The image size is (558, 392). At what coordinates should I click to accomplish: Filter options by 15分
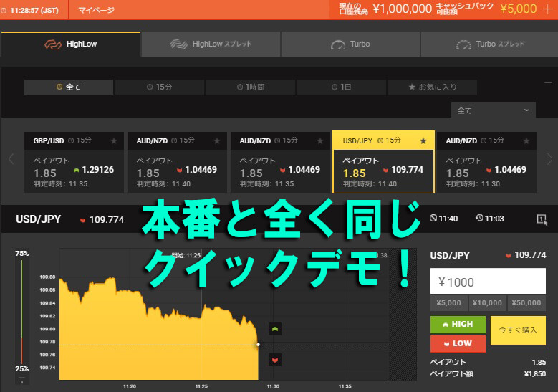tap(160, 87)
